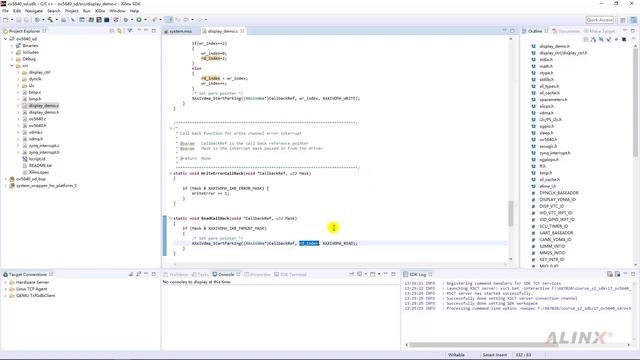Open the Help menu
This screenshot has height=360, width=640.
pyautogui.click(x=134, y=11)
